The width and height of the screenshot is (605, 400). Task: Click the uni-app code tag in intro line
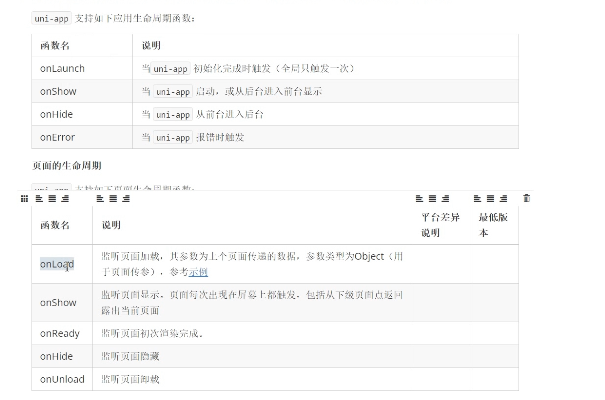coord(51,19)
